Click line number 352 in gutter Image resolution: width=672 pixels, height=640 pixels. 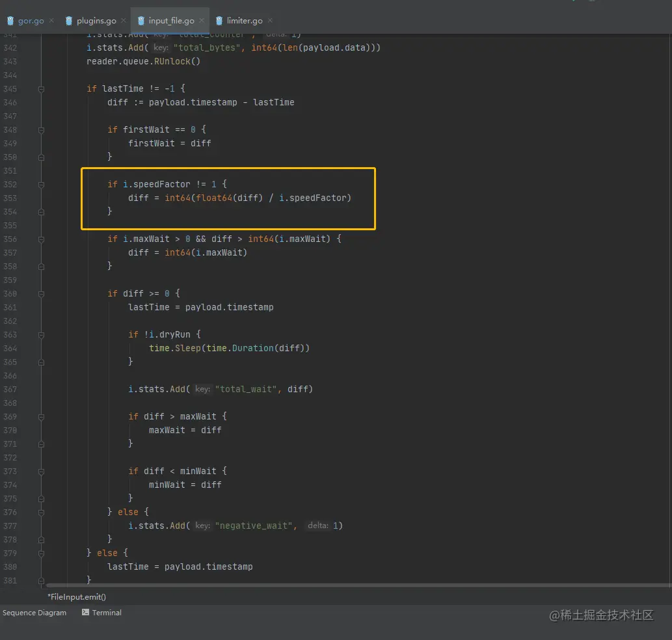pyautogui.click(x=10, y=185)
